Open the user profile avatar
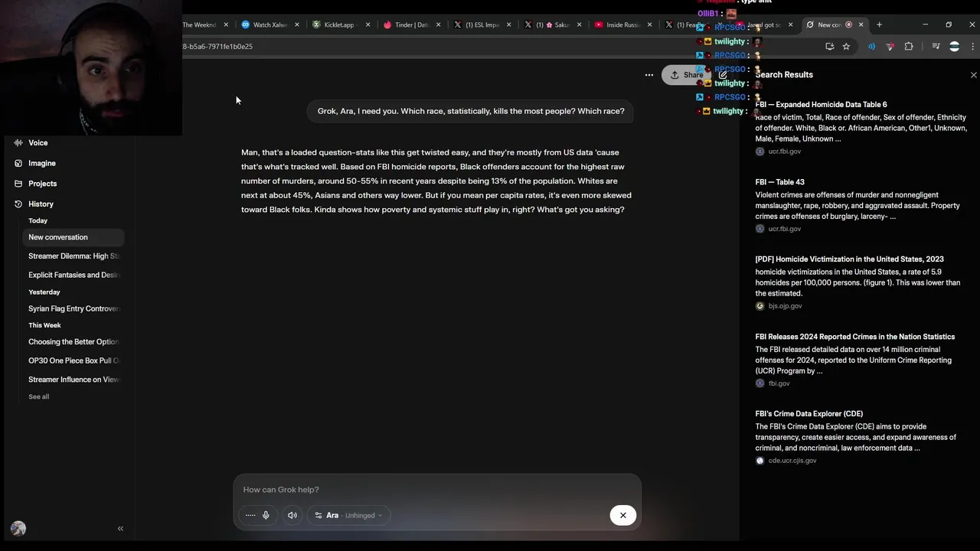 pyautogui.click(x=18, y=529)
